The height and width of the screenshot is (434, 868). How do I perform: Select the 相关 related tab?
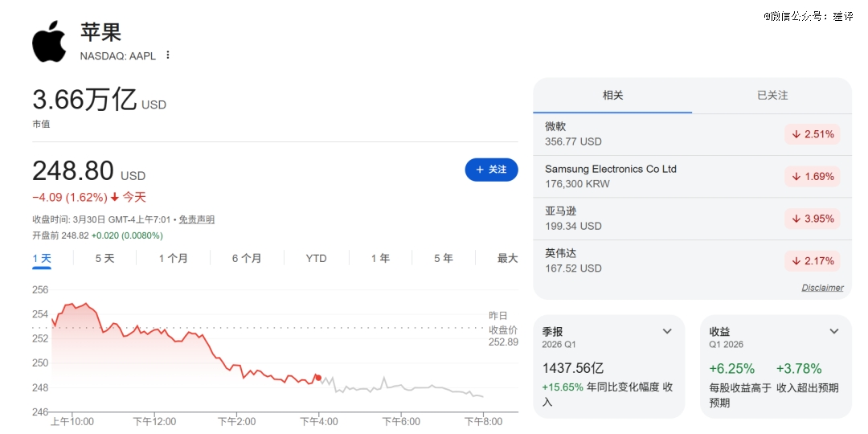click(x=612, y=95)
